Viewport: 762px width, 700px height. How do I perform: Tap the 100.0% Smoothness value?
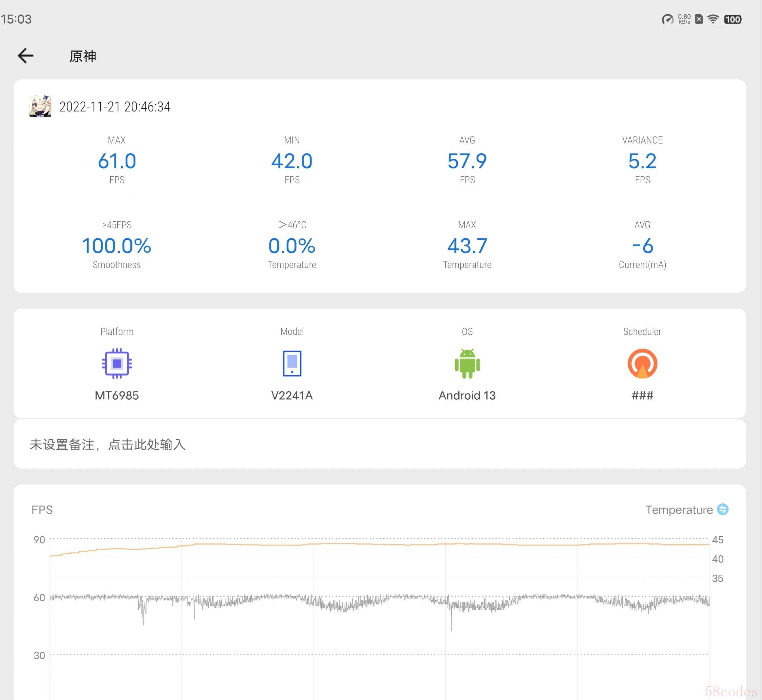pos(117,246)
